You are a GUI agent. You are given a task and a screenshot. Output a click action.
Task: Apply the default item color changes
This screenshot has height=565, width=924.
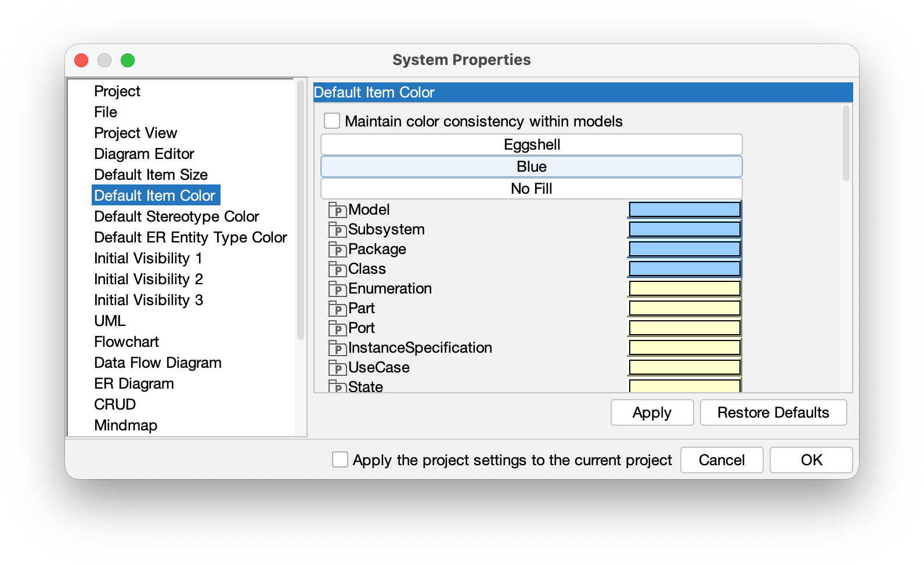(x=652, y=412)
